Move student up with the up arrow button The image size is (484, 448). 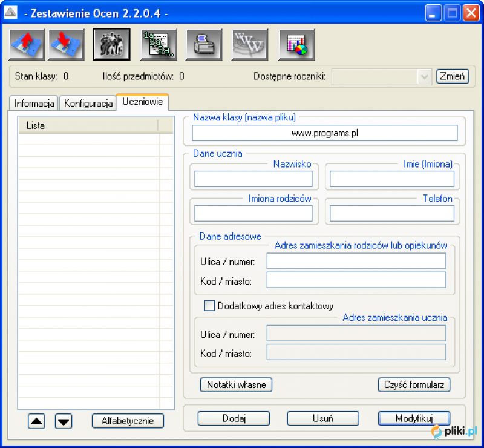tap(36, 421)
